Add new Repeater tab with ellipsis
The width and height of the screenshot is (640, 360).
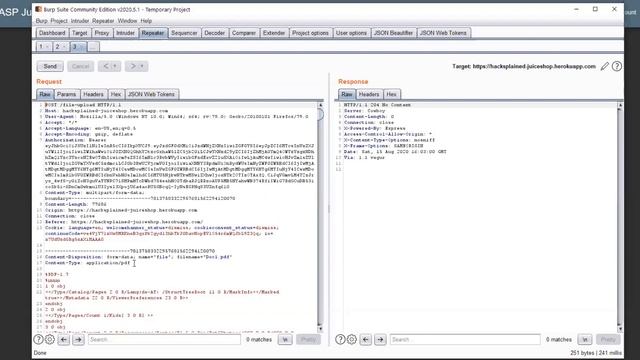[93, 47]
